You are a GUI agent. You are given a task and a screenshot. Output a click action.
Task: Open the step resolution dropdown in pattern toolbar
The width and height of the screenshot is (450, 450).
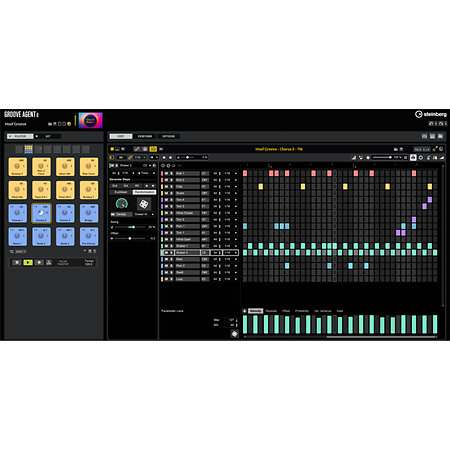coord(140,157)
